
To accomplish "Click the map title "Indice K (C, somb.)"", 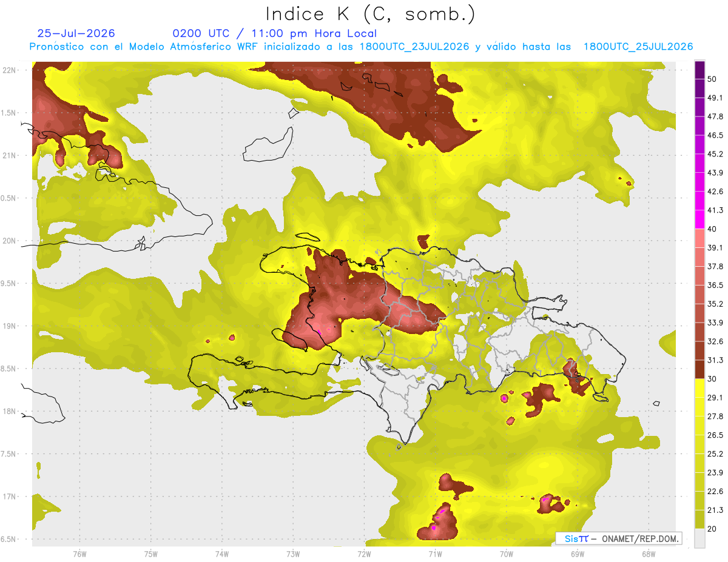I will (x=371, y=14).
